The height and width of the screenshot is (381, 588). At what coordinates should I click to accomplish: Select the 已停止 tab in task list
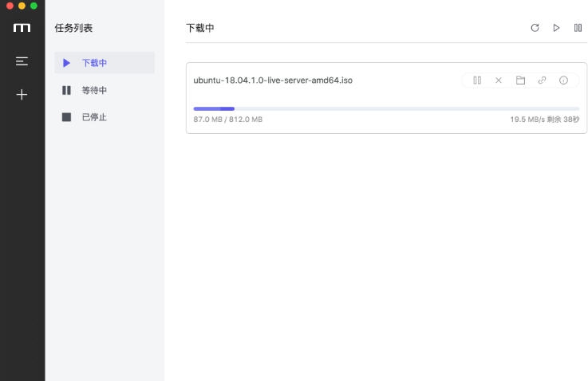[105, 117]
